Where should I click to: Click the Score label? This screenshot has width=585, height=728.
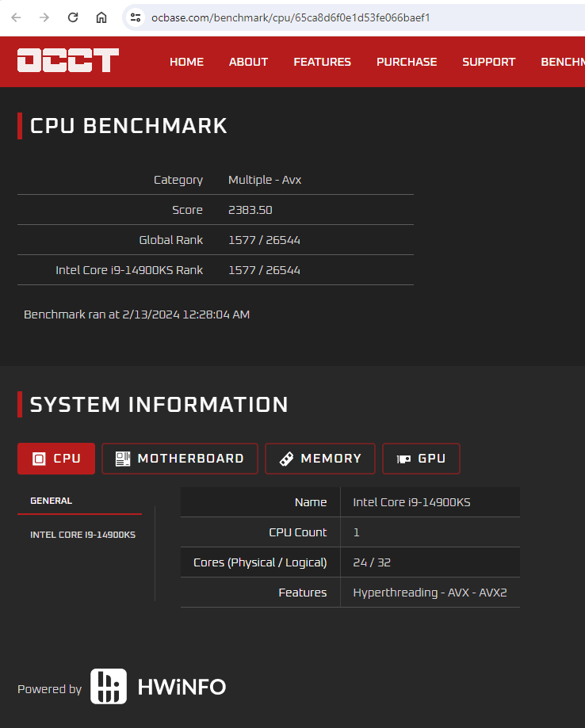187,210
